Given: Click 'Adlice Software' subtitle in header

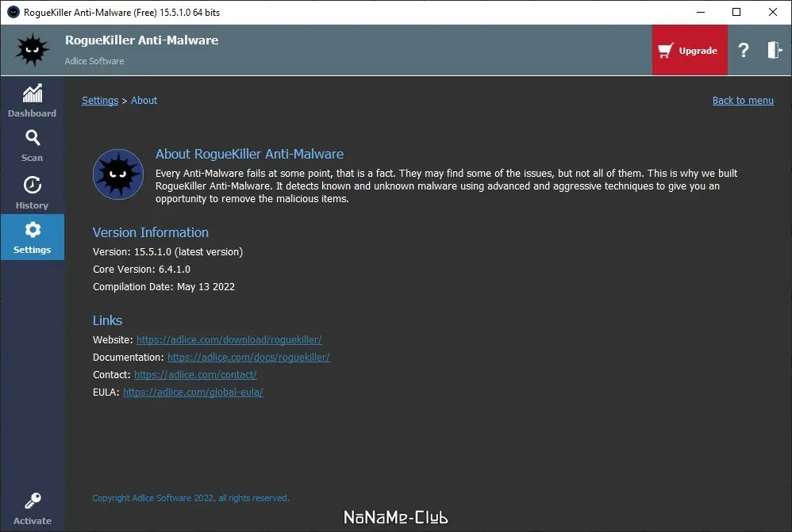Looking at the screenshot, I should tap(94, 61).
